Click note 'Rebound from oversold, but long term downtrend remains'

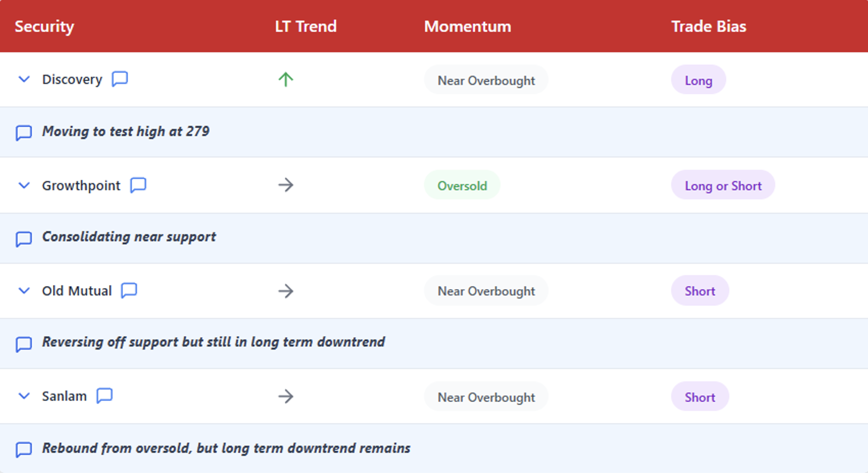point(226,448)
